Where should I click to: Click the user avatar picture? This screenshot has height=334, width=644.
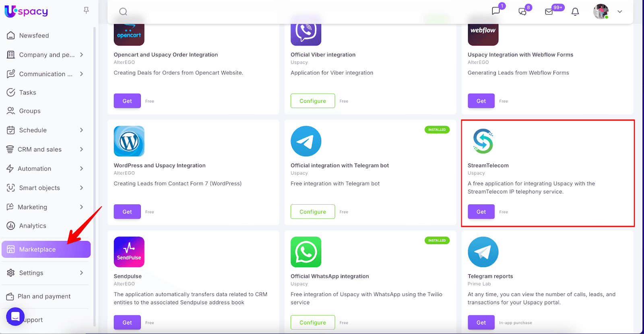click(x=601, y=12)
